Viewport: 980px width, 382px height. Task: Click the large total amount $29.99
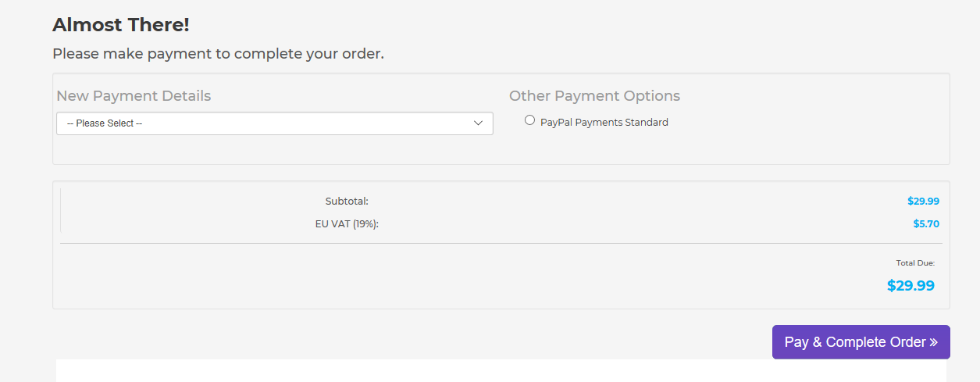tap(911, 286)
